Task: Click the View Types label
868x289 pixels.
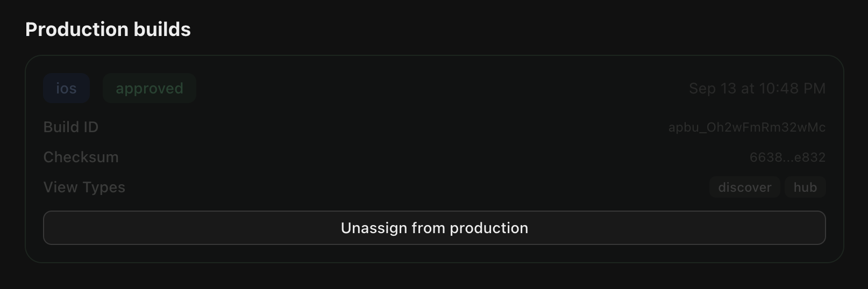Action: coord(84,187)
